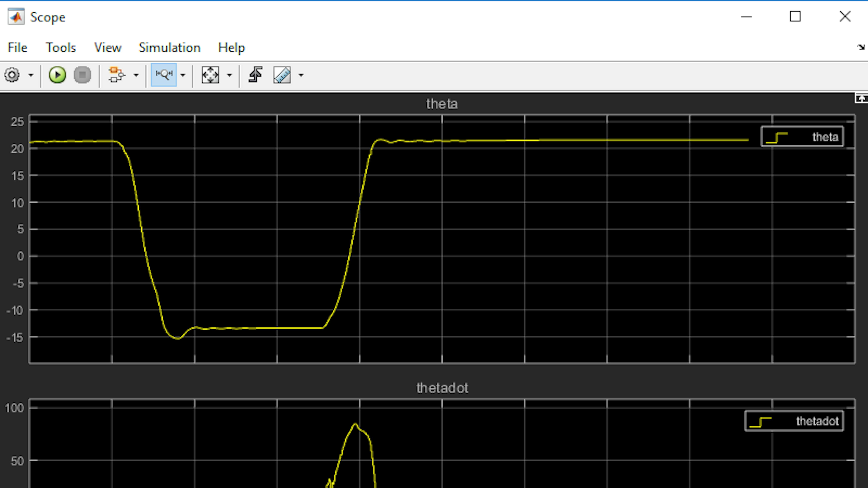Toggle the Zoom X-axis tool
Screen dimensions: 868x488
[164, 75]
